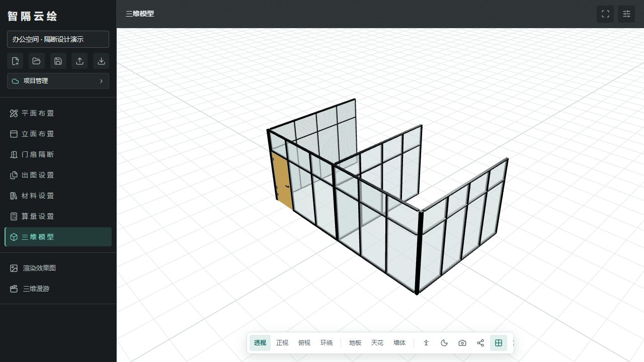Toggle 地板 visibility

[355, 343]
